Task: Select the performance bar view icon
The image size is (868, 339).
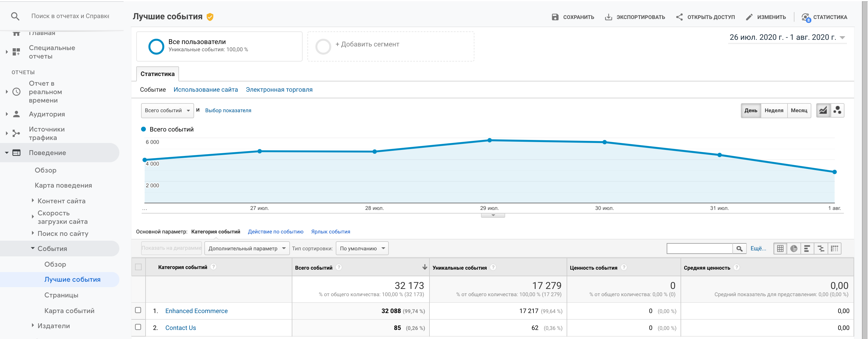Action: click(x=807, y=249)
